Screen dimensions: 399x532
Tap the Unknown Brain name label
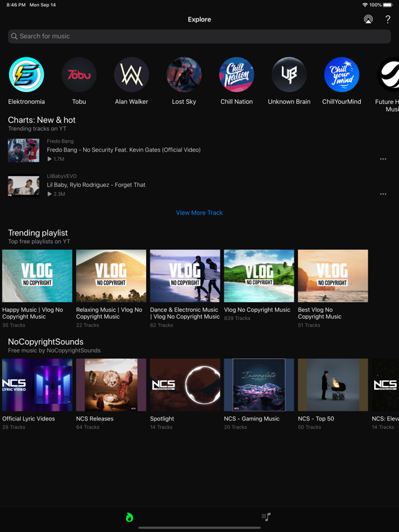pyautogui.click(x=289, y=101)
